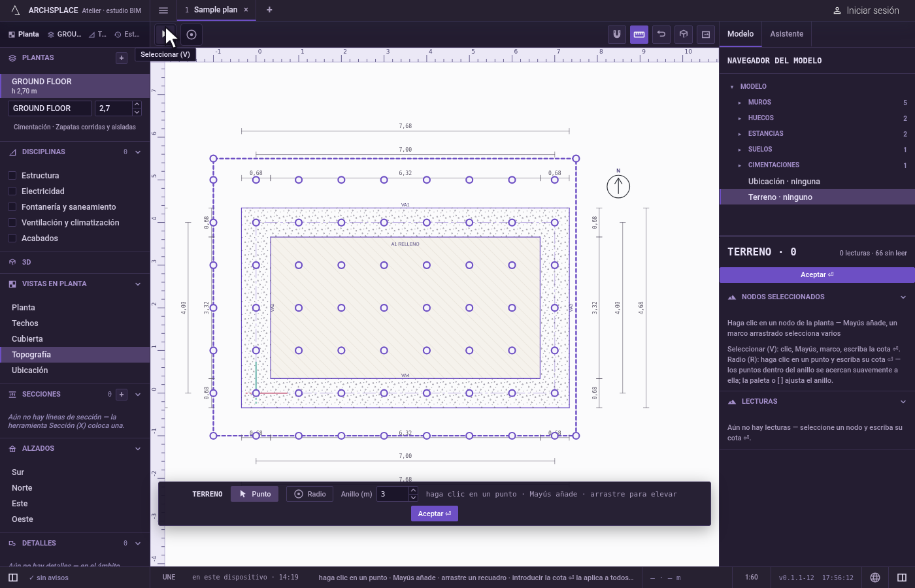The image size is (915, 588).
Task: Collapse the Disciplinas section chevron
Action: coord(138,152)
